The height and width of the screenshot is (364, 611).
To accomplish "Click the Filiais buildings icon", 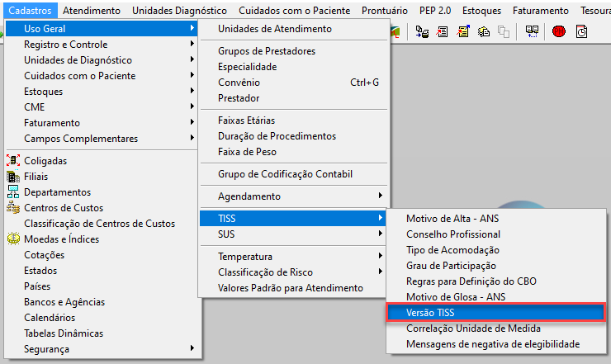I will click(x=13, y=177).
